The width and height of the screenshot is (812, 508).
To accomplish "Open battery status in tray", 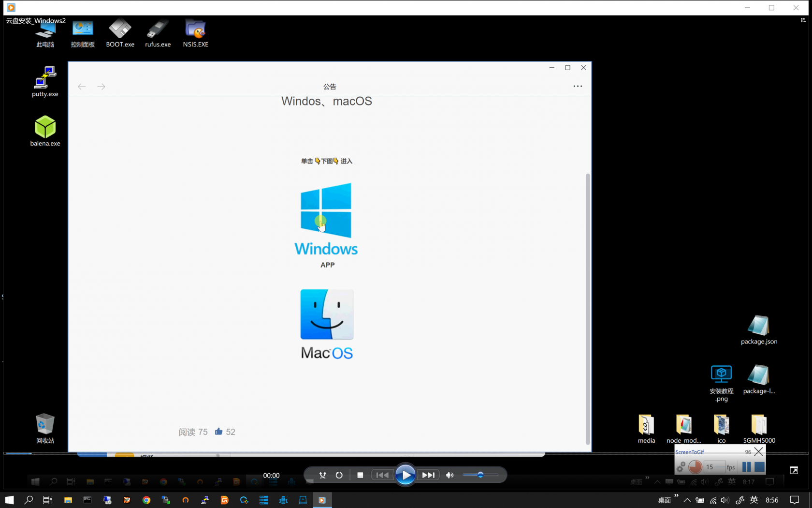I will click(x=700, y=500).
